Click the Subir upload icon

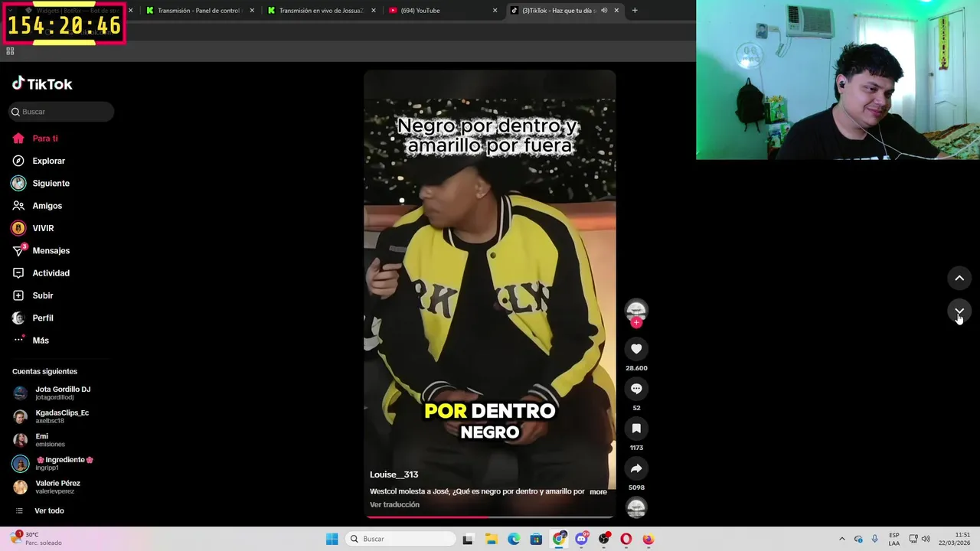tap(18, 295)
